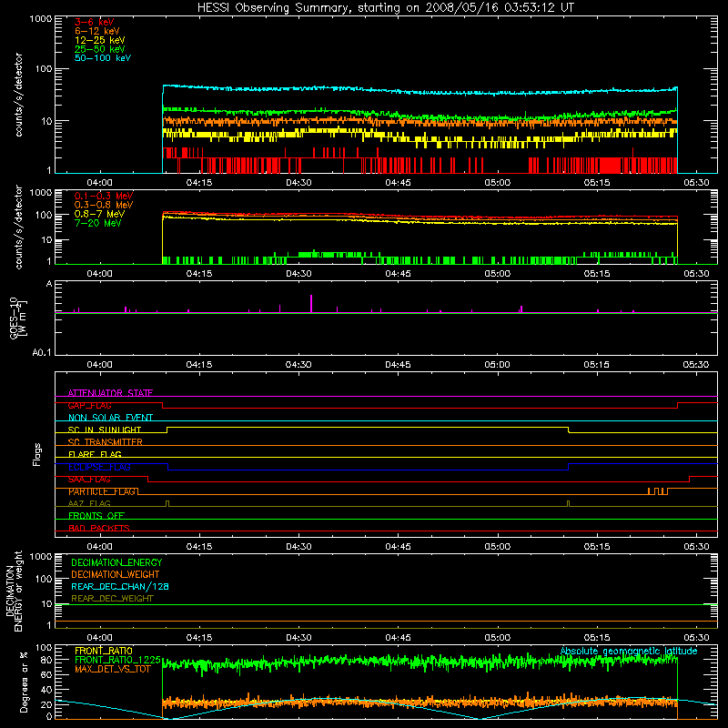The image size is (728, 728).
Task: Click the DECIMATION ENERGY or weight axis label
Action: pos(14,591)
